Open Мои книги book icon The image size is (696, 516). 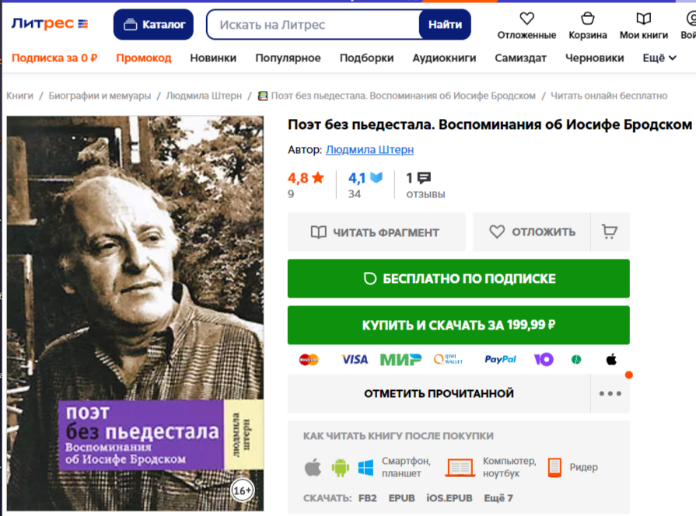point(643,19)
